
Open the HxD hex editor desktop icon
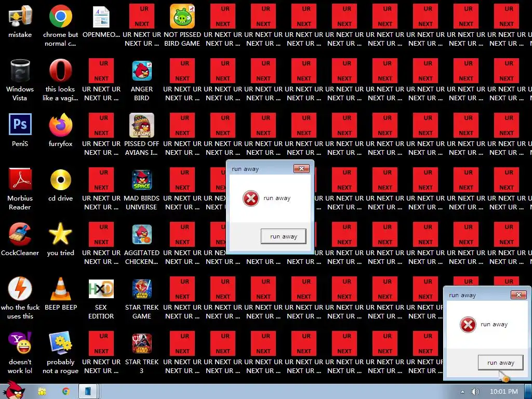(x=101, y=289)
